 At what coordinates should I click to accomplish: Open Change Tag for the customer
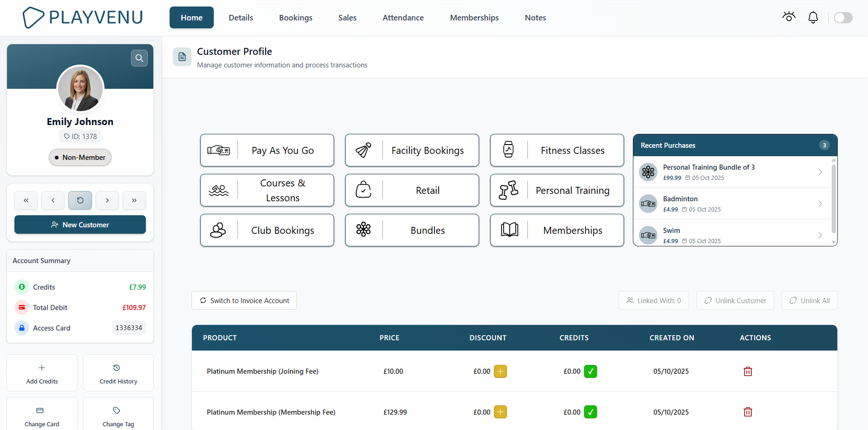click(118, 414)
